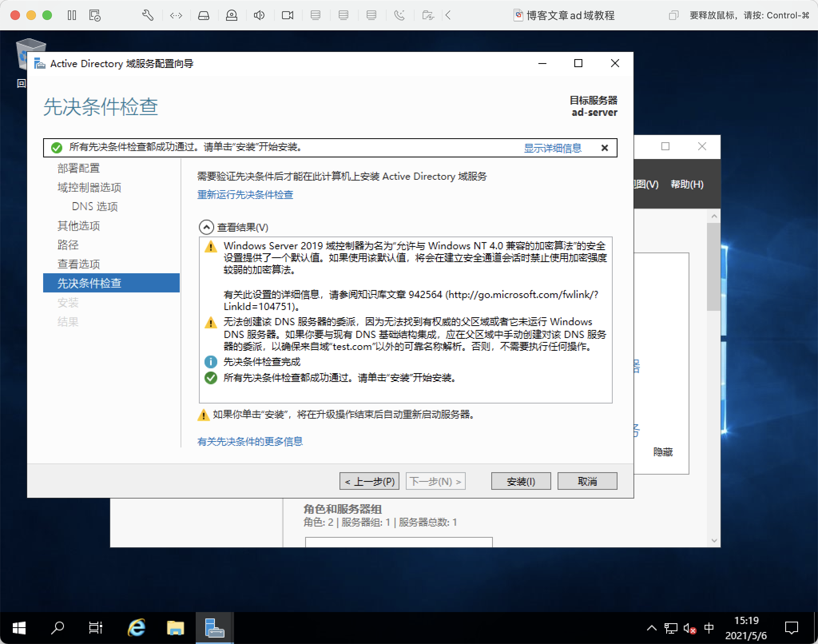
Task: Open the VM settings wrench icon
Action: [147, 16]
